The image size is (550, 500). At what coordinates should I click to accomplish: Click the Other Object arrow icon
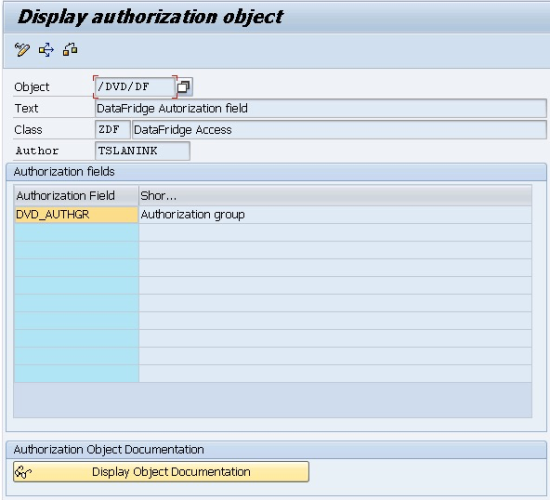[x=46, y=50]
